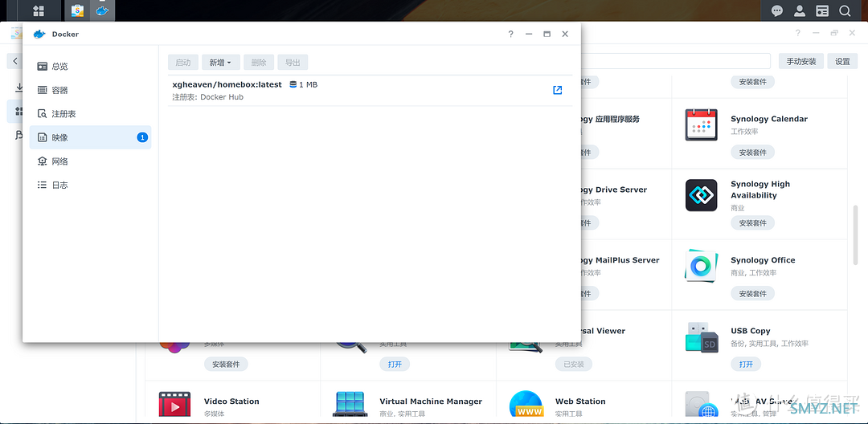The image size is (868, 424).
Task: Open Virtual Machine Manager package title
Action: 431,402
